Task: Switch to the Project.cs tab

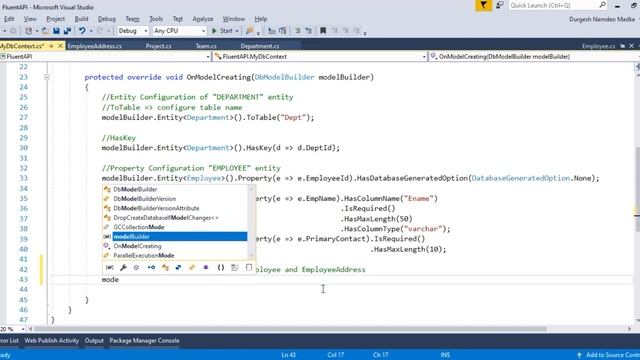Action: click(x=158, y=46)
